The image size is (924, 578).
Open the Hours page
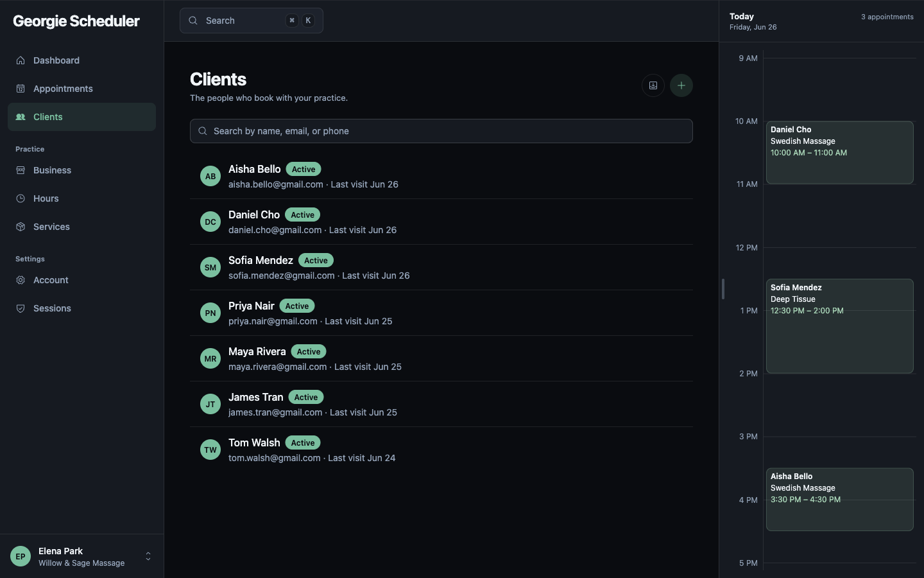coord(81,198)
